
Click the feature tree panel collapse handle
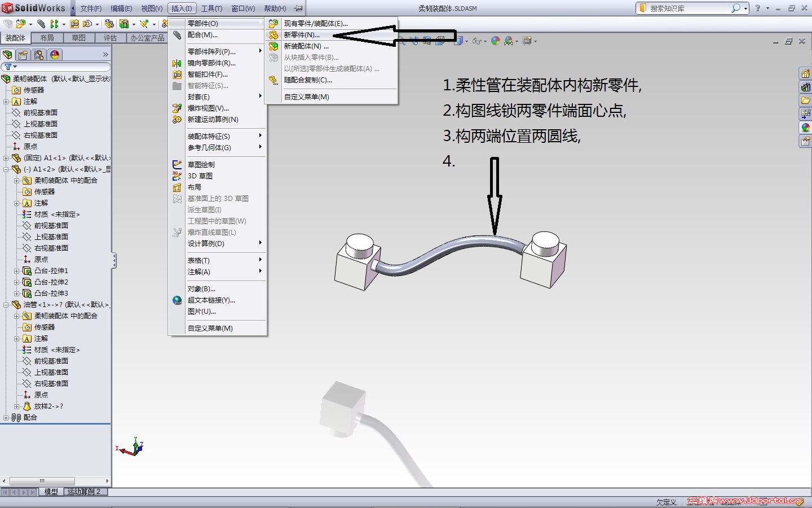pyautogui.click(x=114, y=261)
